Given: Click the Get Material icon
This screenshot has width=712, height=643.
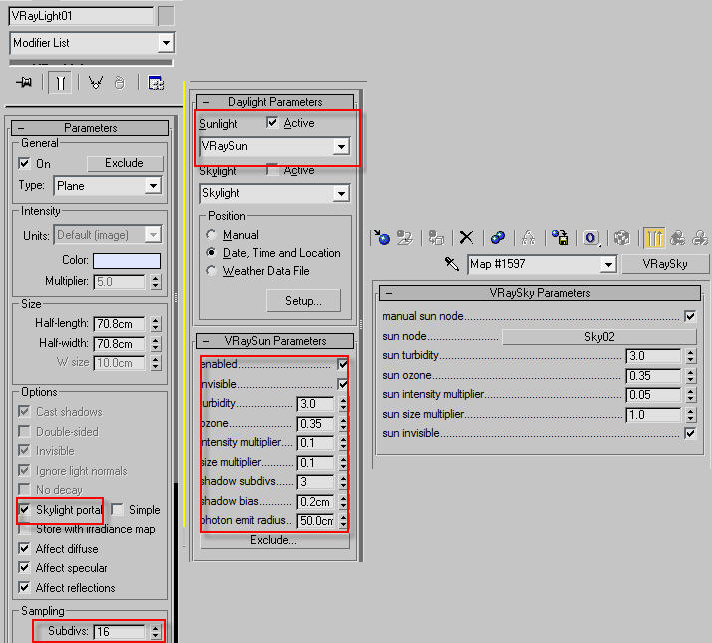Looking at the screenshot, I should pyautogui.click(x=382, y=237).
